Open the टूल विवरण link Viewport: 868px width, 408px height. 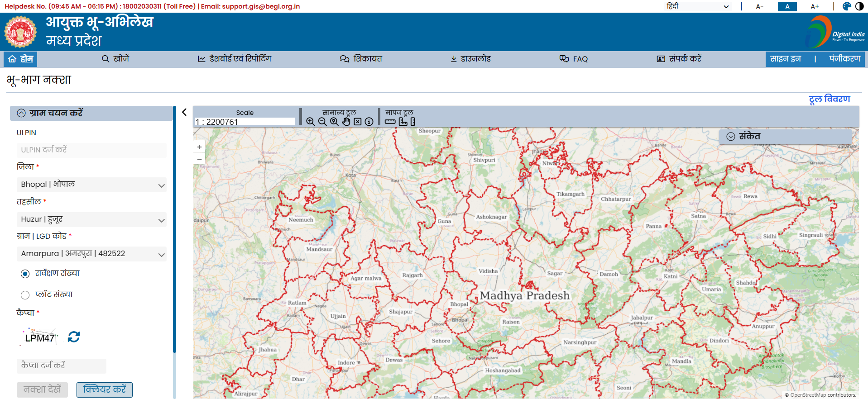[830, 99]
